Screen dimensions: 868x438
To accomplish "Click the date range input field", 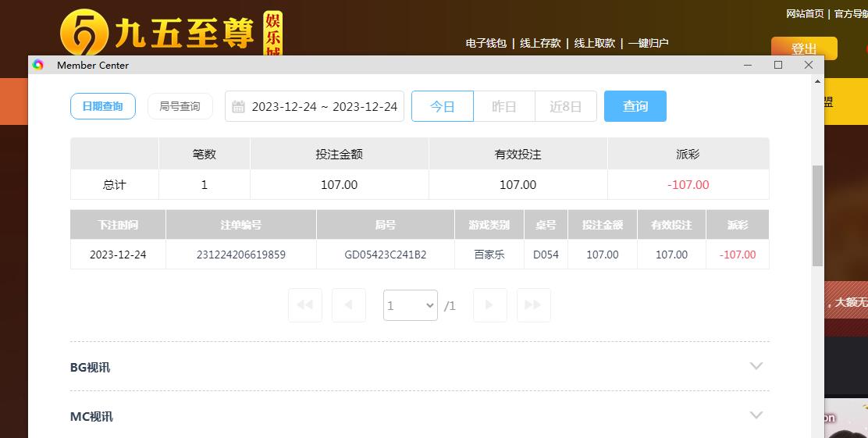I will pos(315,106).
